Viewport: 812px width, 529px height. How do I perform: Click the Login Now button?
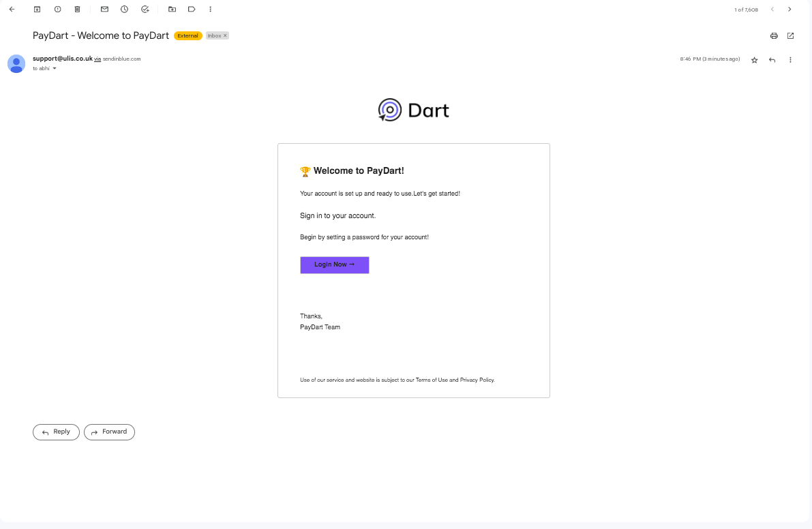(x=335, y=265)
